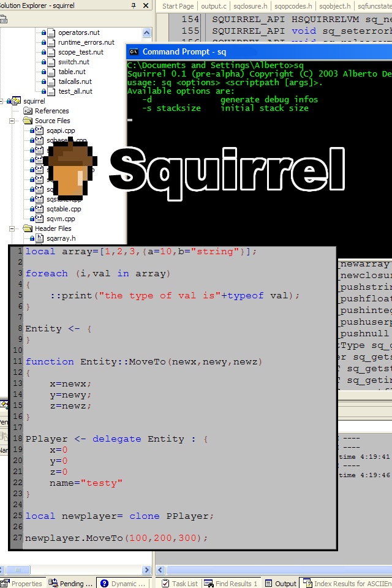Screen dimensions: 392x588
Task: Select the sqarray.h header file icon
Action: (x=40, y=238)
